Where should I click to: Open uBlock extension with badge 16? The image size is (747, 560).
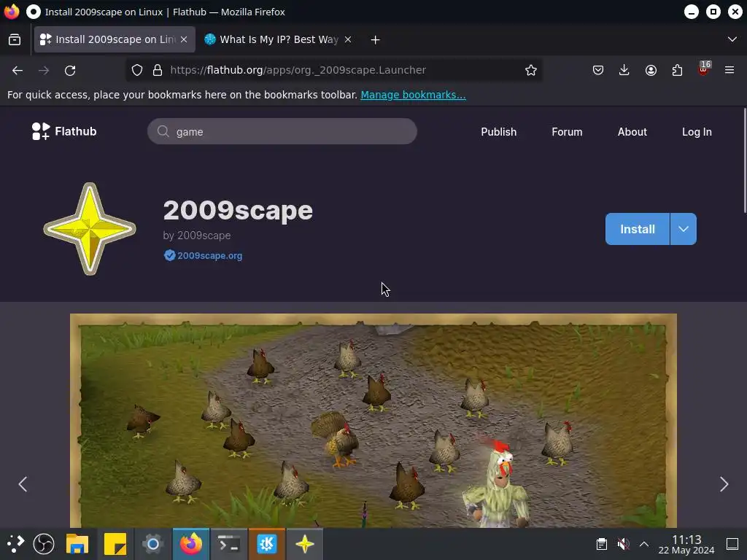pyautogui.click(x=704, y=69)
